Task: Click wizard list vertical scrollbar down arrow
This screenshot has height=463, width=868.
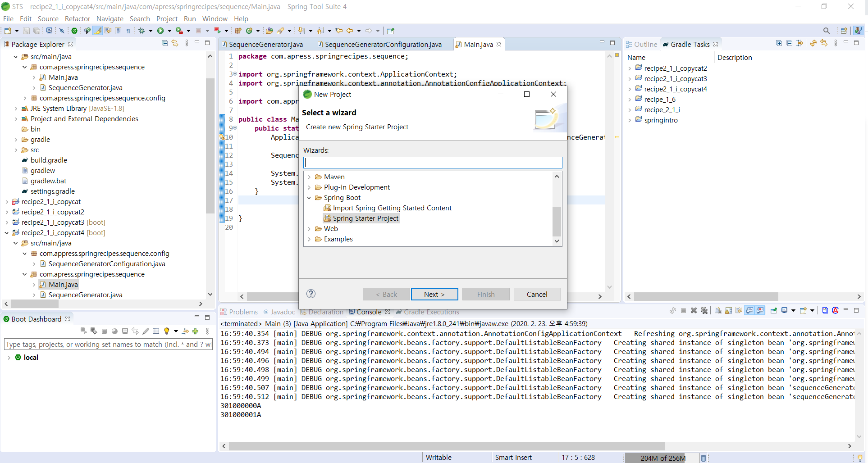Action: click(557, 241)
